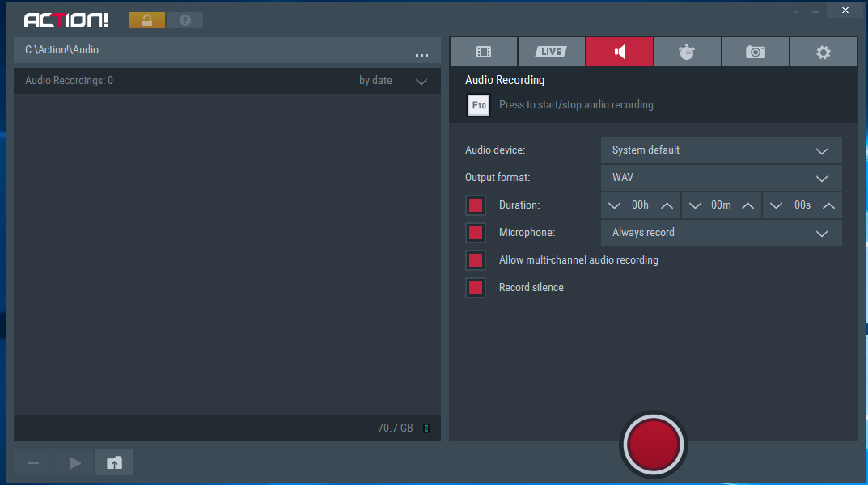Open the benchmark stopwatch tab
Viewport: 868px width, 485px height.
coord(687,52)
